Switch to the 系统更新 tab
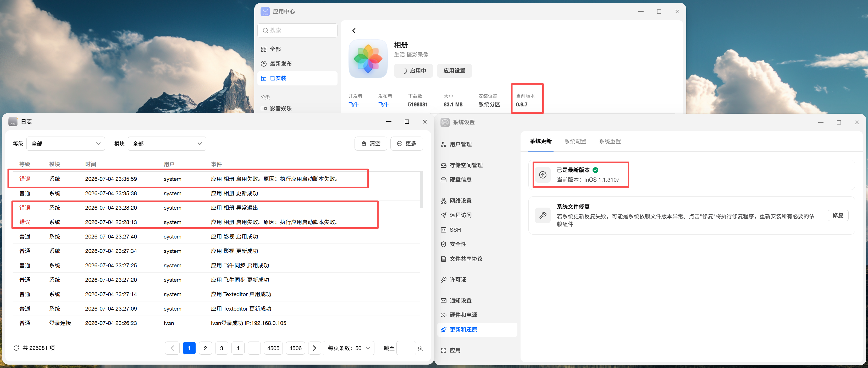Image resolution: width=868 pixels, height=368 pixels. pos(540,141)
